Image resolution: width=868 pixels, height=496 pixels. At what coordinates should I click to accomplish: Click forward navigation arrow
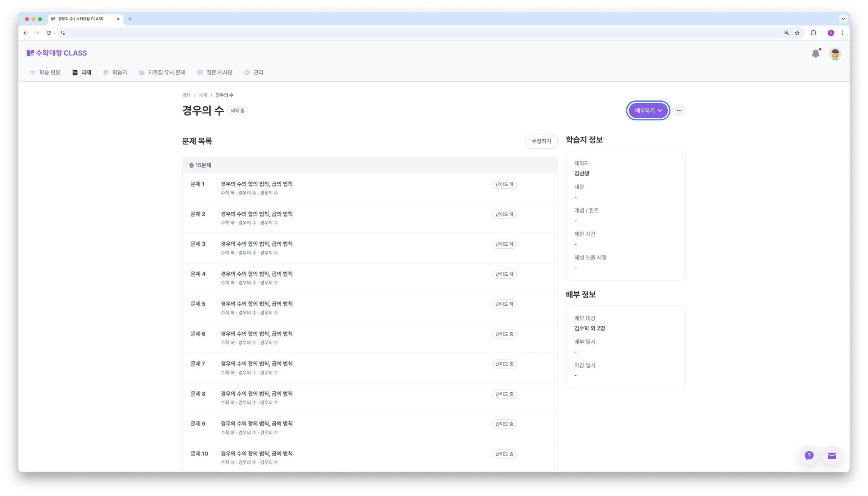tap(37, 33)
